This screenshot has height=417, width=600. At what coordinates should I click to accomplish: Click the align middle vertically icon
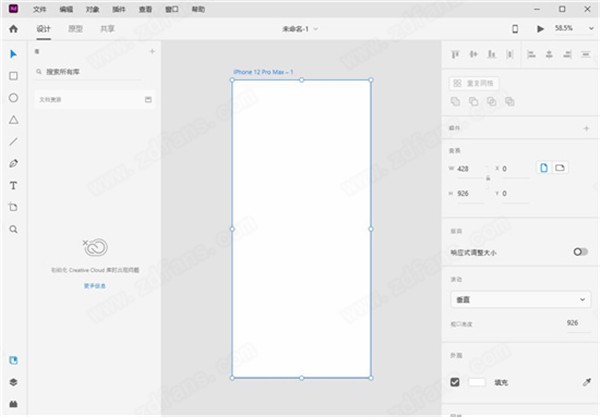(x=473, y=54)
